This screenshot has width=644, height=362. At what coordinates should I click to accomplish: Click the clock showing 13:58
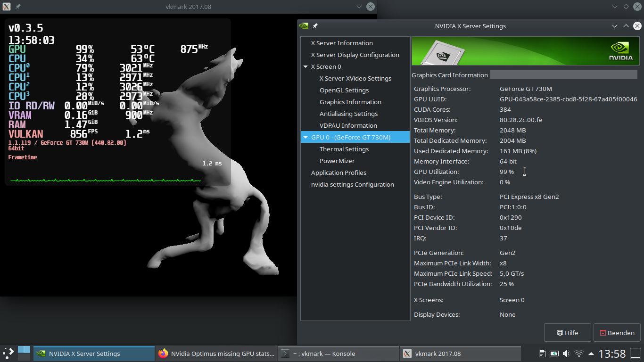[611, 353]
